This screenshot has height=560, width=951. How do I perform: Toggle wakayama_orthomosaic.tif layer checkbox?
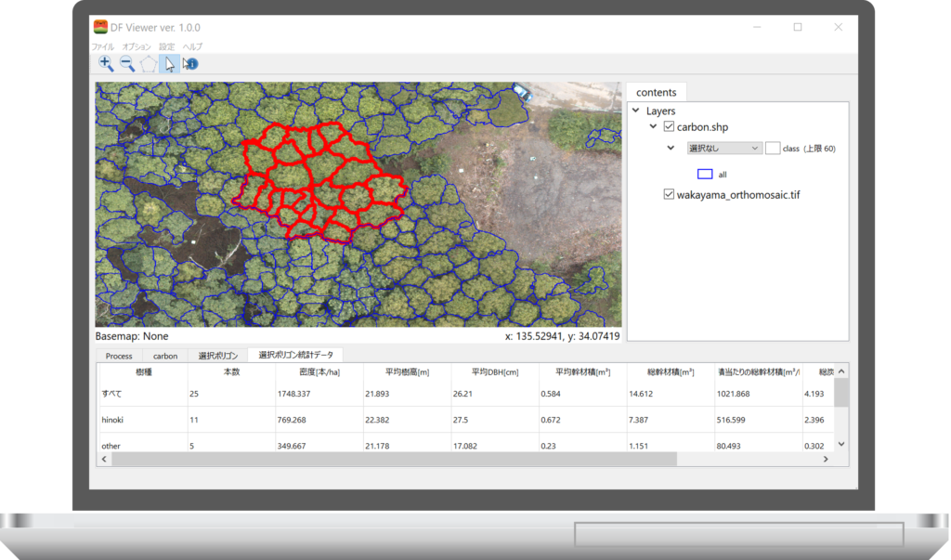coord(669,194)
